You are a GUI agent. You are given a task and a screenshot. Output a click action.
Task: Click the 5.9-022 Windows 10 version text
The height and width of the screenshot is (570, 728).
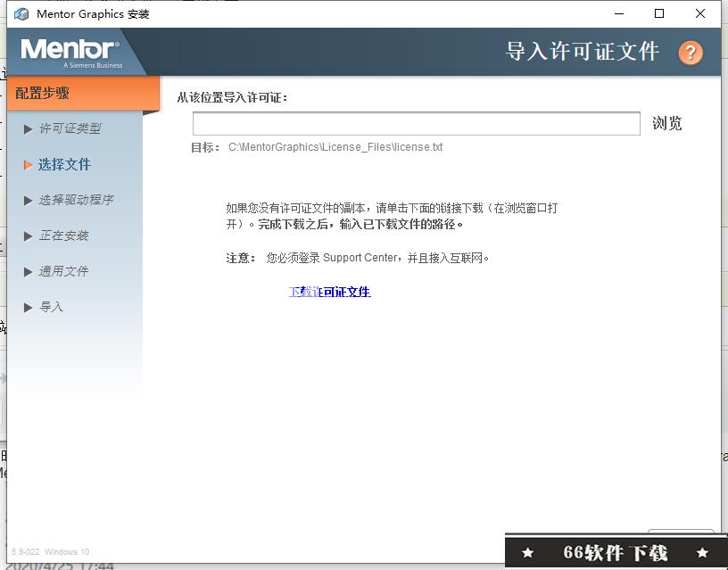[x=50, y=552]
